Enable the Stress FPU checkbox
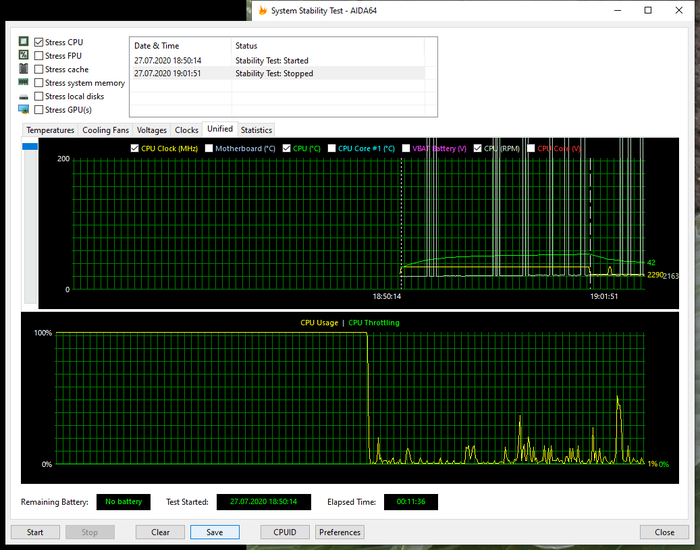 [39, 56]
